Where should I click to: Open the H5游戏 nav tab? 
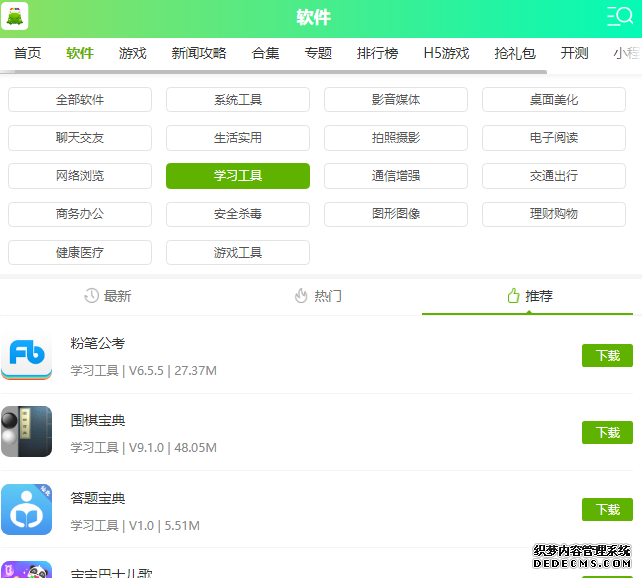point(446,53)
